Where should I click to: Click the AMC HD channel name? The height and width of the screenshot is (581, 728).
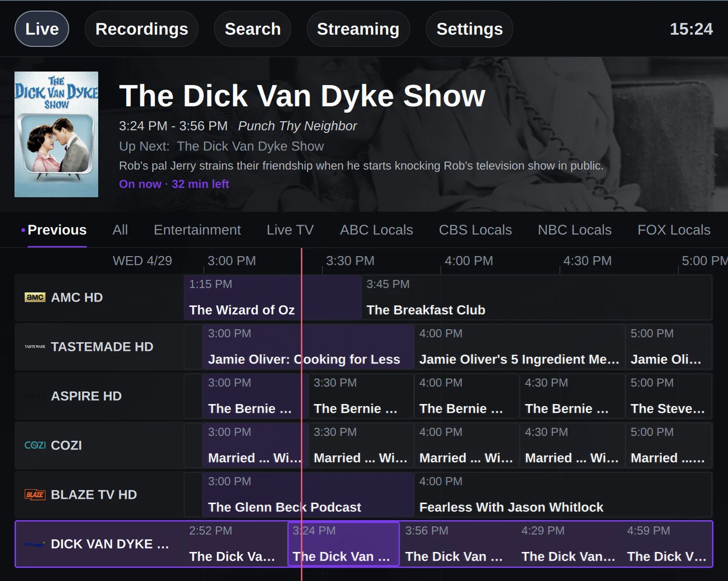[77, 297]
